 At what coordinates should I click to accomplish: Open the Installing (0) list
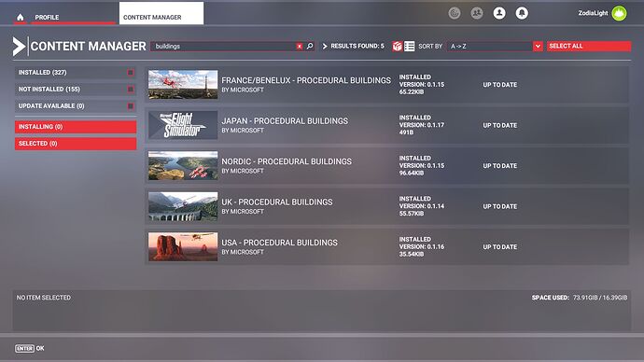(x=76, y=127)
